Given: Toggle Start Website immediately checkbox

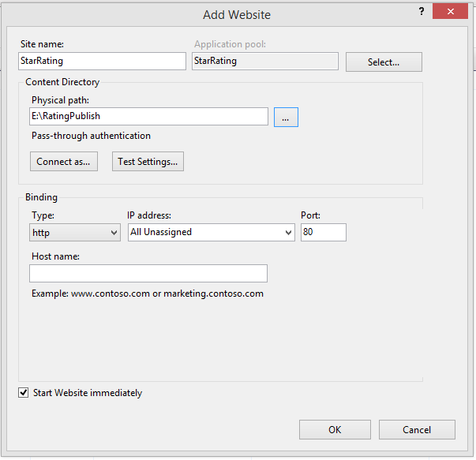Looking at the screenshot, I should 23,393.
